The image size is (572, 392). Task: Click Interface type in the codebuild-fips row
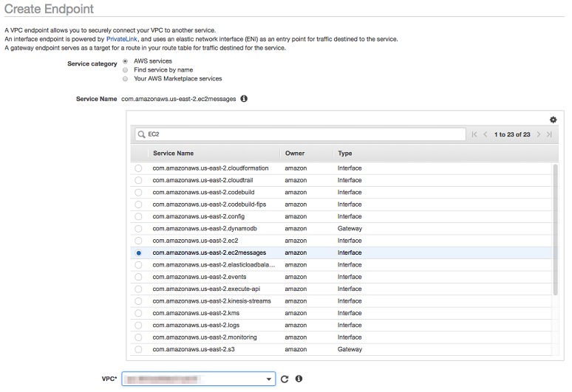(350, 204)
